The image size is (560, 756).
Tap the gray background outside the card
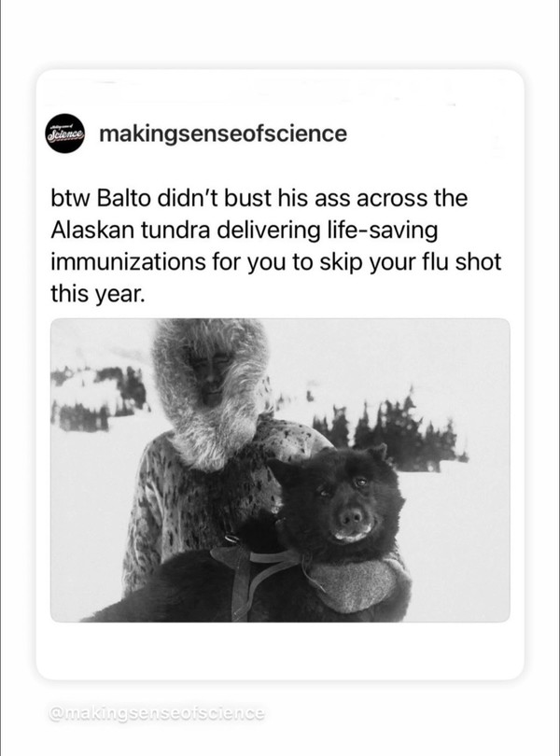tap(280, 34)
